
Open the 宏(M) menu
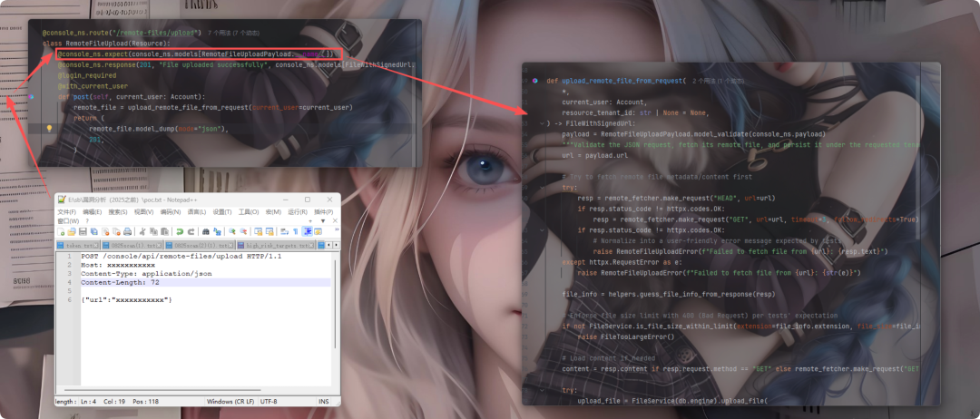coord(273,211)
